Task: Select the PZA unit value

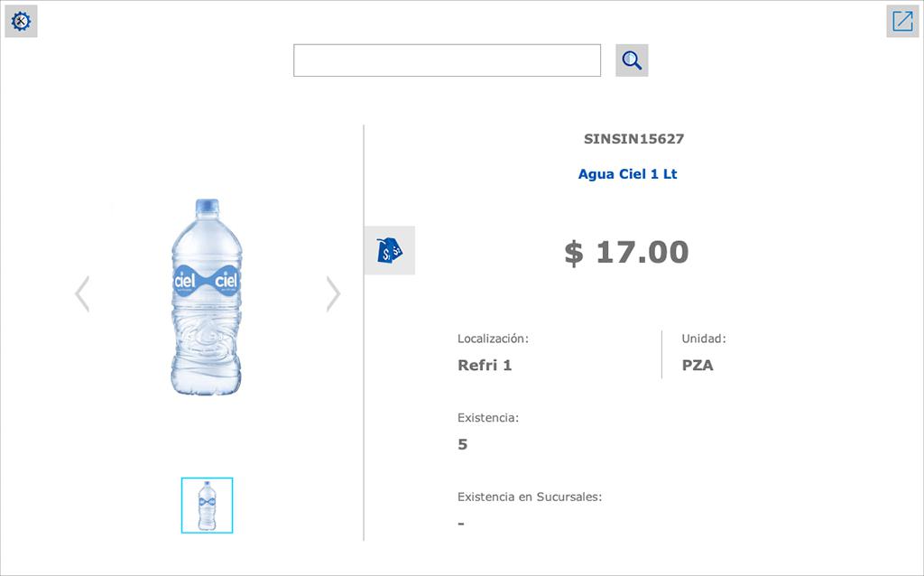Action: click(698, 366)
